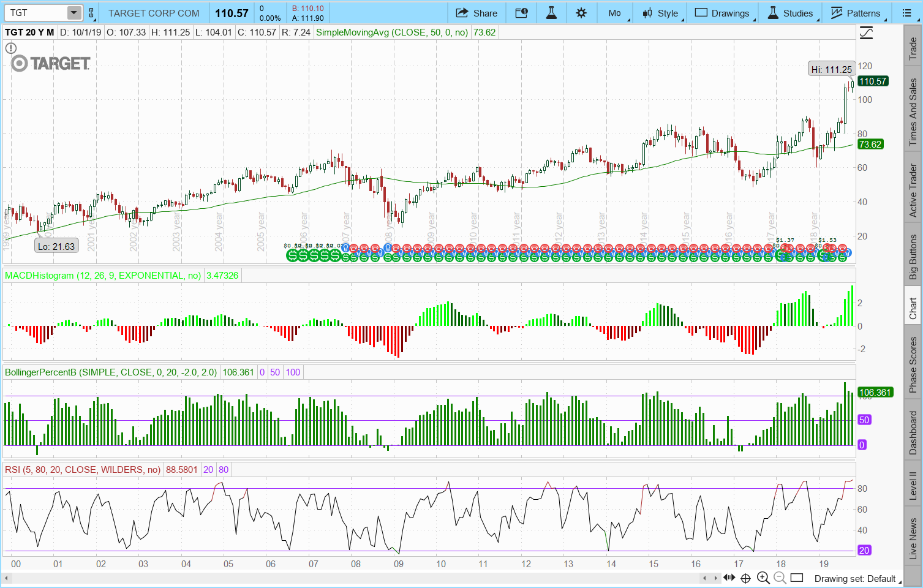
Task: Open the TGT symbol dropdown arrow
Action: (73, 13)
